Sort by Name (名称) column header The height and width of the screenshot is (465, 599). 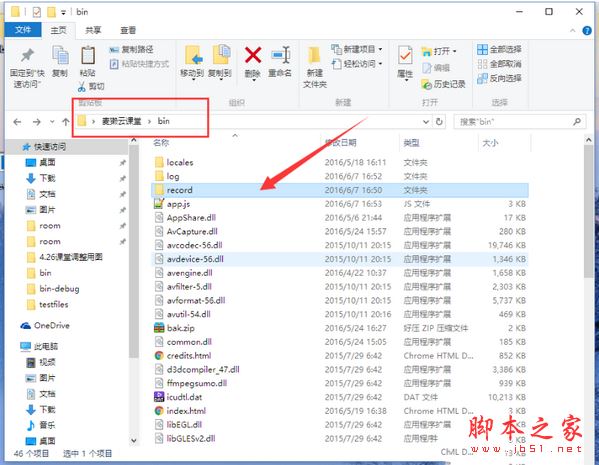pos(161,143)
